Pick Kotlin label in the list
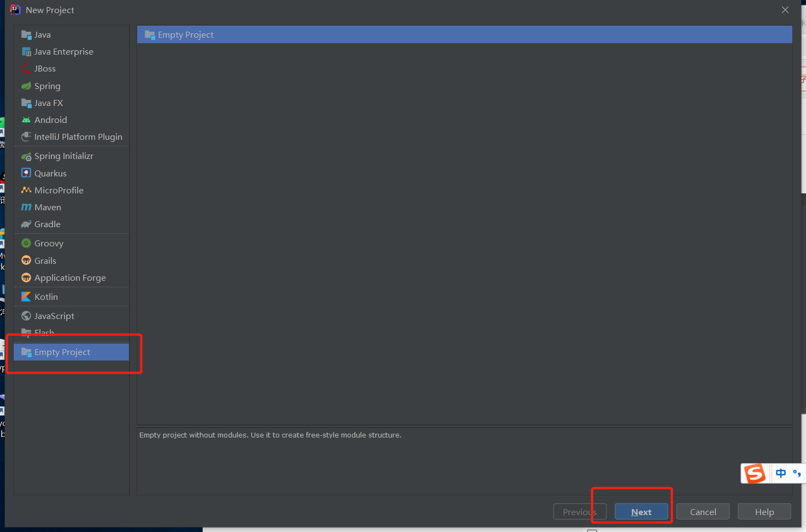 pyautogui.click(x=46, y=297)
